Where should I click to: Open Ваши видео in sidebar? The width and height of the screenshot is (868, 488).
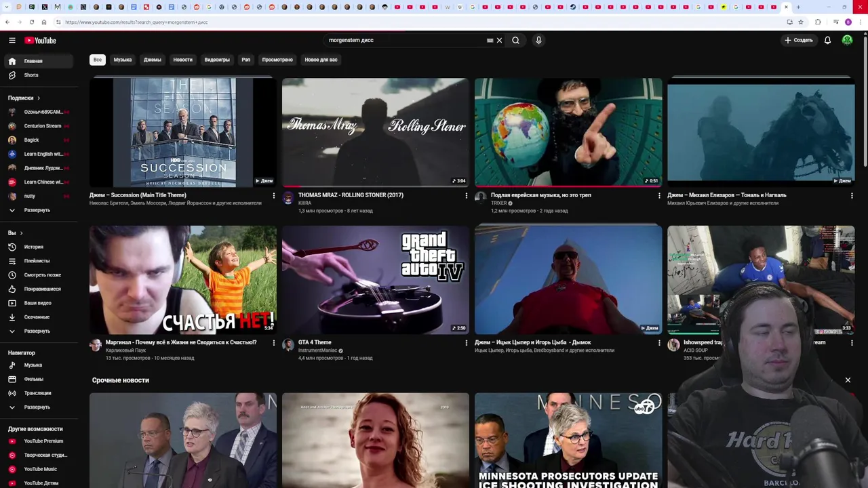pyautogui.click(x=39, y=303)
